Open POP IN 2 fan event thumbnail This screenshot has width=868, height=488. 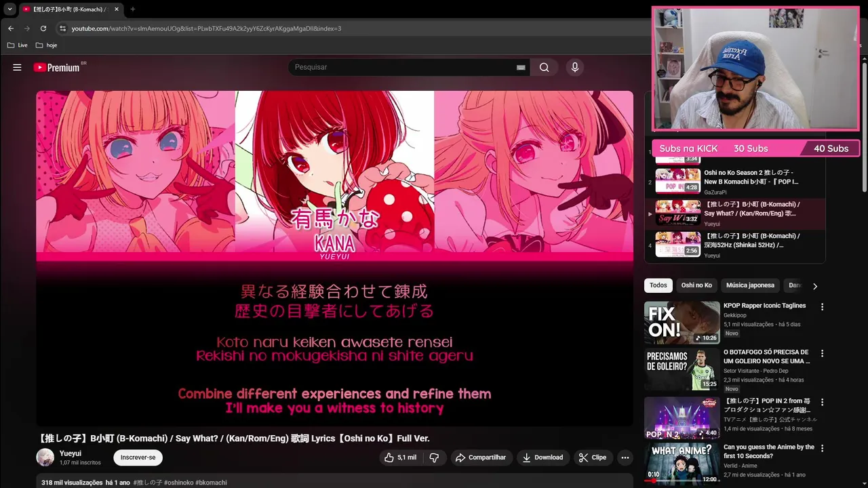tap(682, 418)
